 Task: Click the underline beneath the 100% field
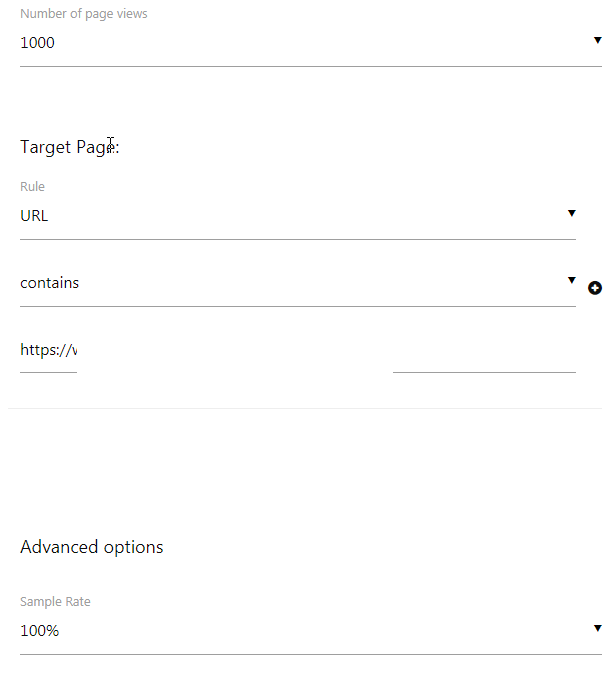pos(311,654)
